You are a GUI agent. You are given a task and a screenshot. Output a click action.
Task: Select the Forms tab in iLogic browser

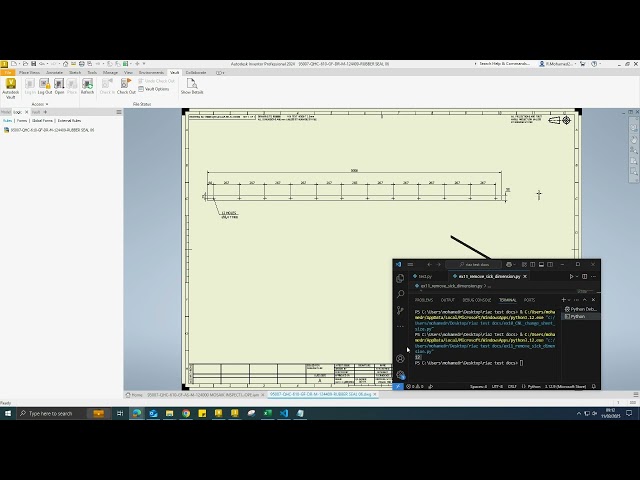click(22, 121)
